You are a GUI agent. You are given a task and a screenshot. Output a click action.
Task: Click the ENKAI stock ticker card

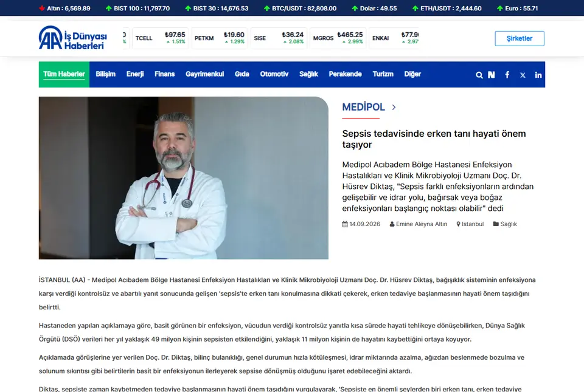[394, 38]
